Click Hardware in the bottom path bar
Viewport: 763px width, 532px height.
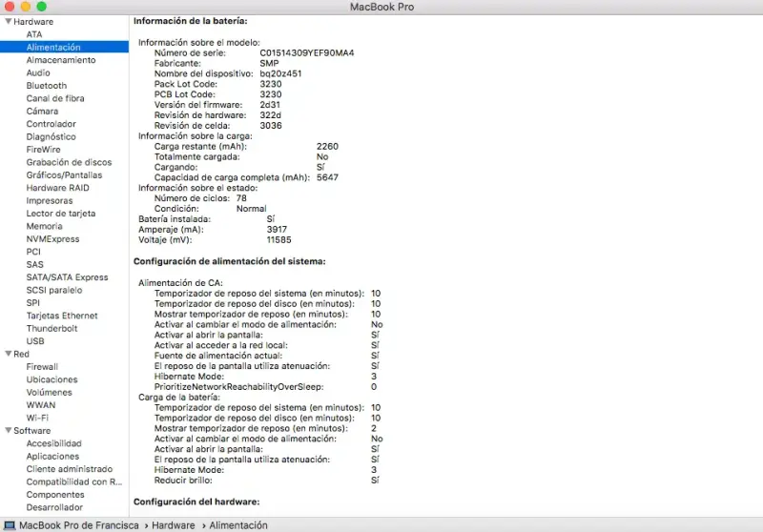[x=174, y=525]
